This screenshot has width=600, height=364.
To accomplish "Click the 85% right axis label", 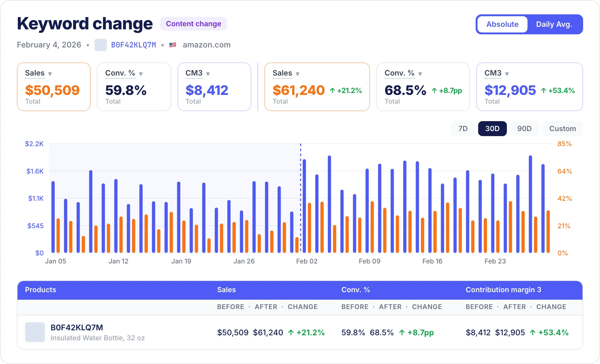I will tap(565, 144).
